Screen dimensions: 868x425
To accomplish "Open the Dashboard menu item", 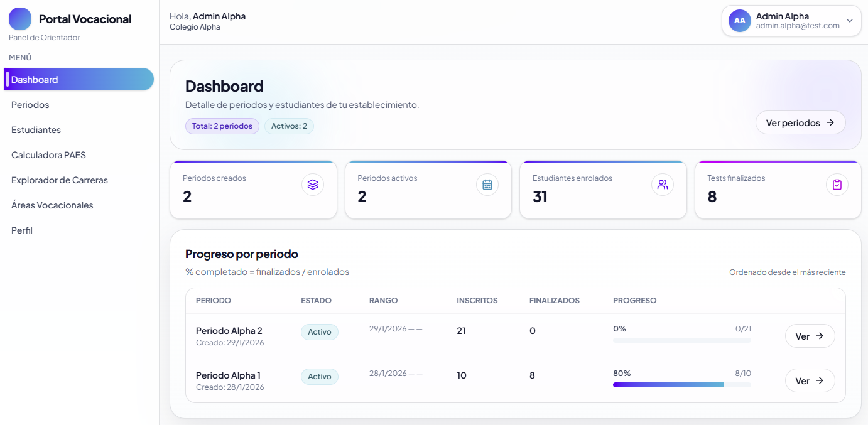I will pos(79,80).
